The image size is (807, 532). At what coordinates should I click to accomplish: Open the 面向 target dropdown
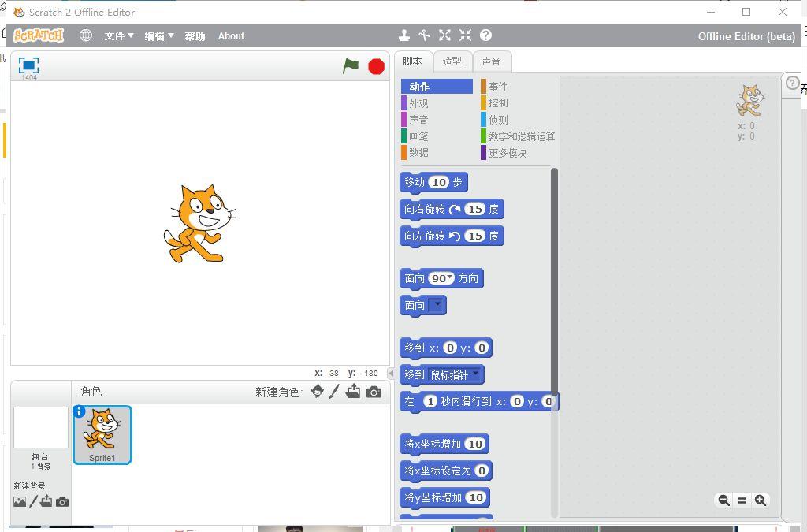click(x=437, y=305)
